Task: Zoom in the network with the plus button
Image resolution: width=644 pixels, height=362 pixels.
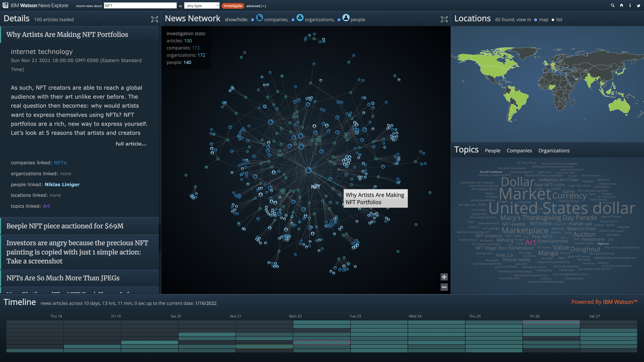Action: click(444, 277)
